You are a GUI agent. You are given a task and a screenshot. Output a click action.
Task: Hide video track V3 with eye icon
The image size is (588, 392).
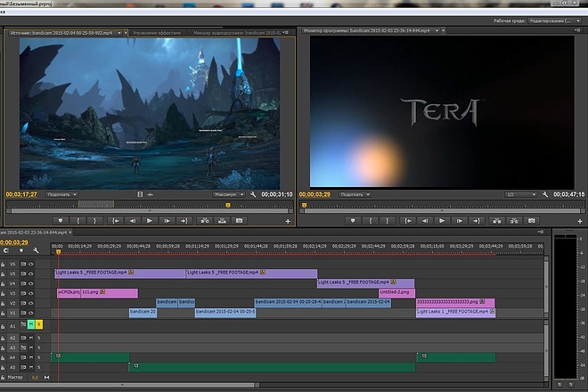pos(31,293)
